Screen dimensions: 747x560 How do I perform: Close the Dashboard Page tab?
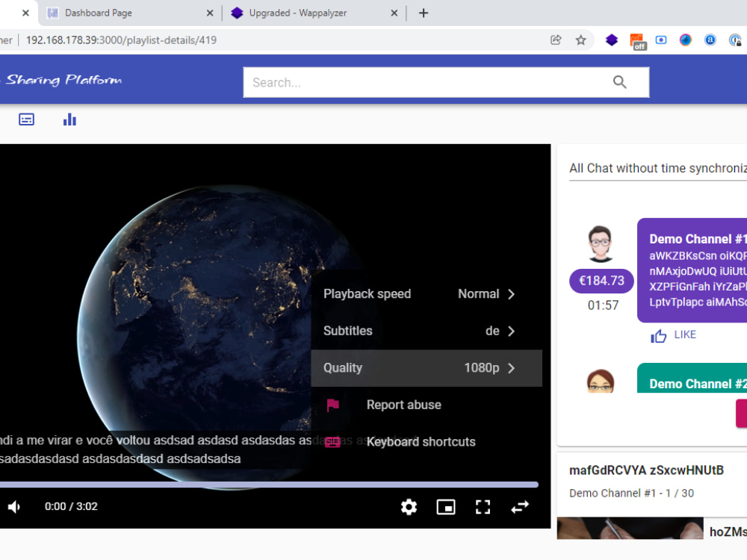[210, 13]
